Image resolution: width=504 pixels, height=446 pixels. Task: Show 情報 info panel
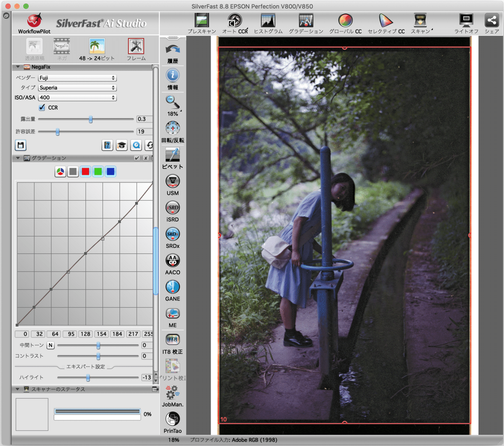tap(173, 79)
